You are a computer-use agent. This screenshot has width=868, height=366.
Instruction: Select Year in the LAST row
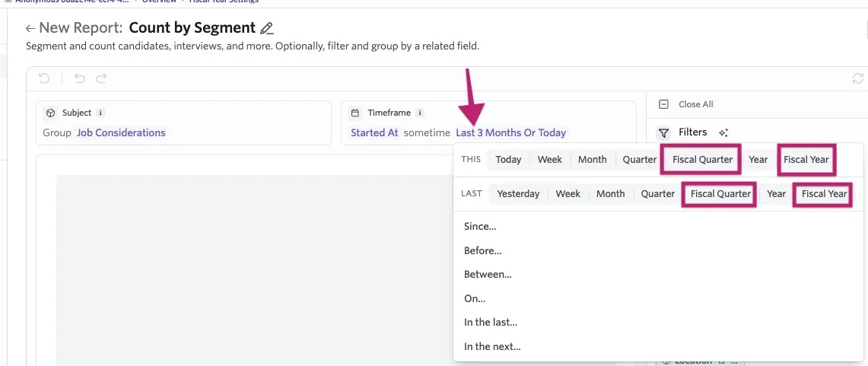pyautogui.click(x=776, y=194)
